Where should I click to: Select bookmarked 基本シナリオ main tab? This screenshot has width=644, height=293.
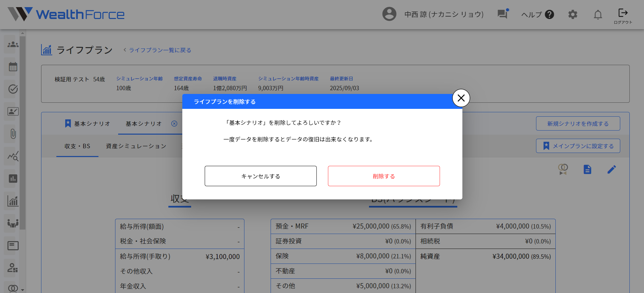click(x=88, y=123)
